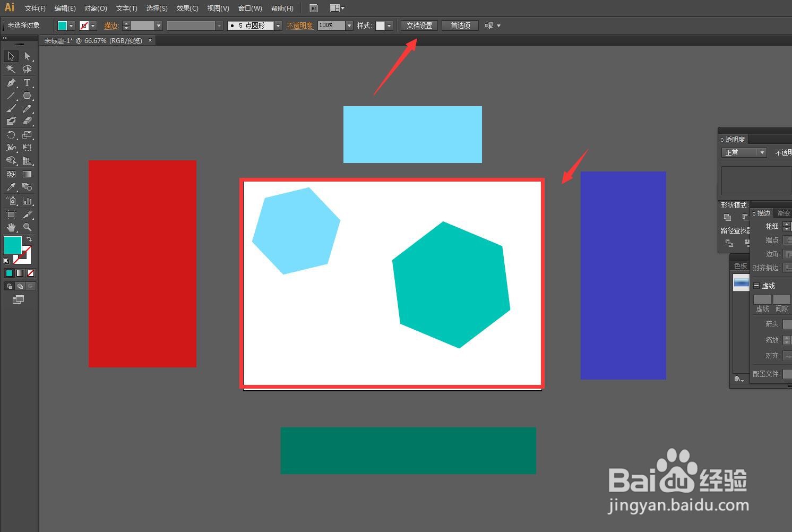
Task: Select the Paintbrush tool
Action: [11, 109]
